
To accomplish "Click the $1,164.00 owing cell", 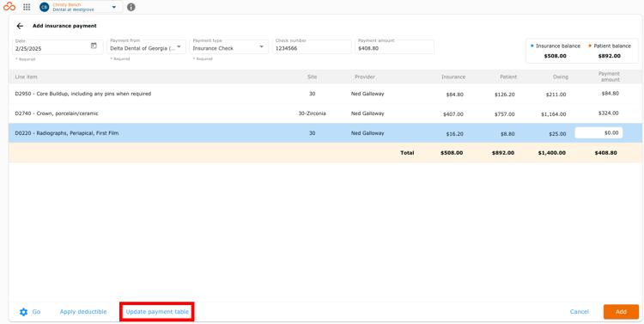I will pos(553,114).
